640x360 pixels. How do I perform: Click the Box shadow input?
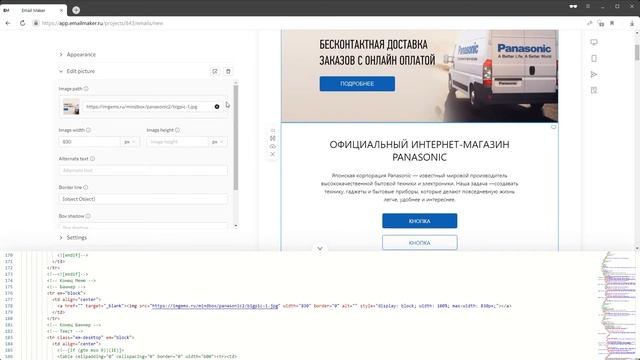(143, 226)
